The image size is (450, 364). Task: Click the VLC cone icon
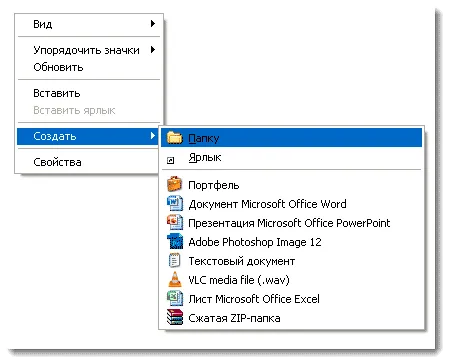pyautogui.click(x=175, y=279)
